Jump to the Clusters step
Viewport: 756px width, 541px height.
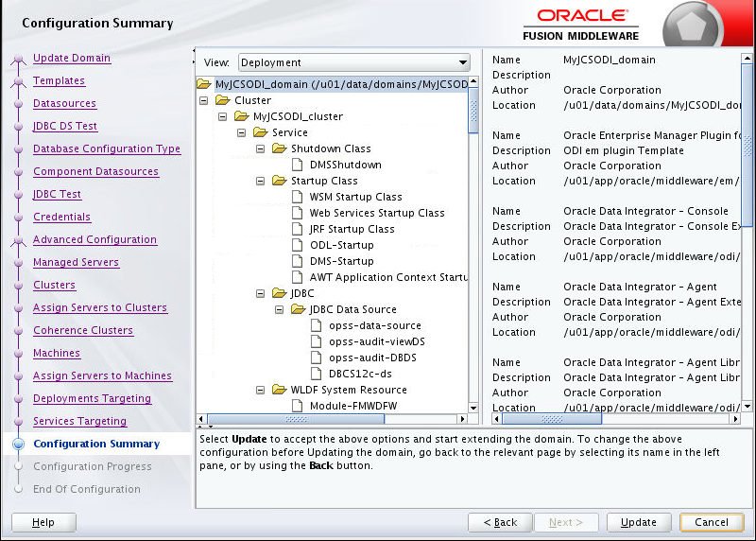(x=54, y=285)
